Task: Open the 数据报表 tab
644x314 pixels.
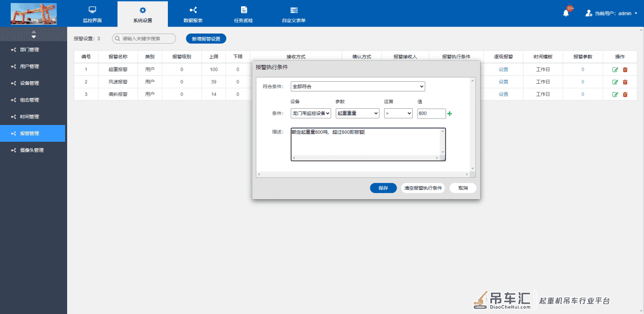Action: [x=193, y=14]
